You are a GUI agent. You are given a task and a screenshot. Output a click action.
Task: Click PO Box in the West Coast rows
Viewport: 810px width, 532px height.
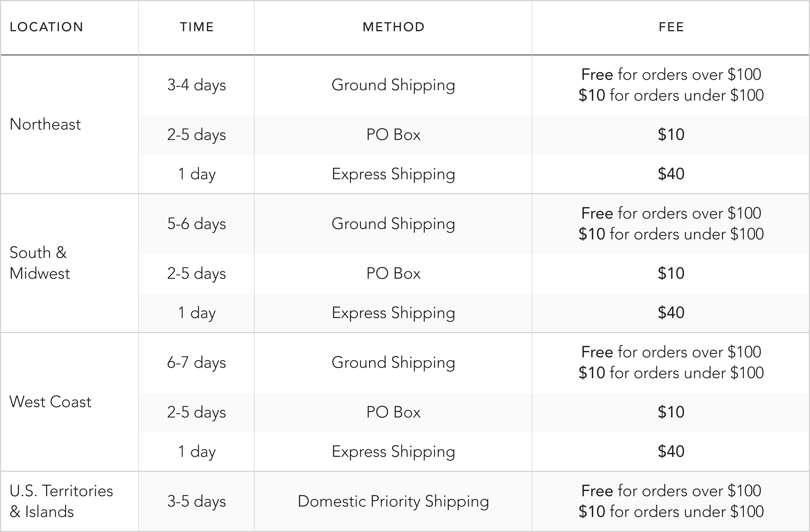(x=393, y=412)
